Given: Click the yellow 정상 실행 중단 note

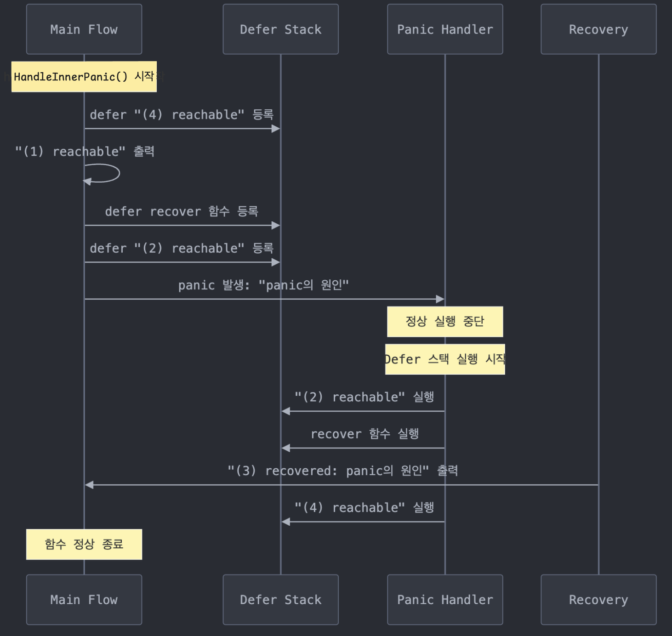Looking at the screenshot, I should pyautogui.click(x=444, y=321).
